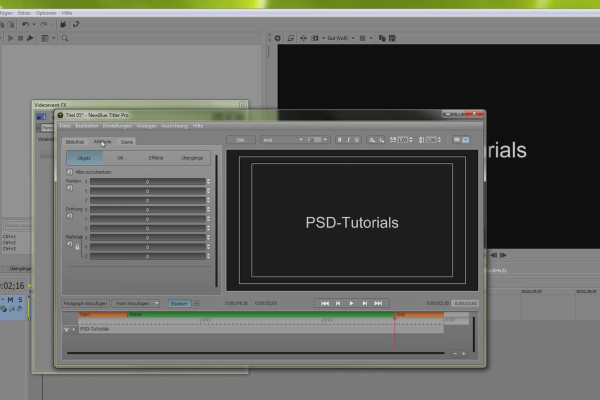Open the dropdown arrow next to the undo icon

coord(34,24)
